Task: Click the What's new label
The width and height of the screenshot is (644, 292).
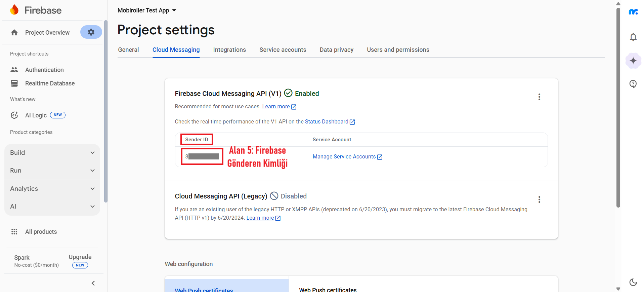Action: pyautogui.click(x=23, y=99)
